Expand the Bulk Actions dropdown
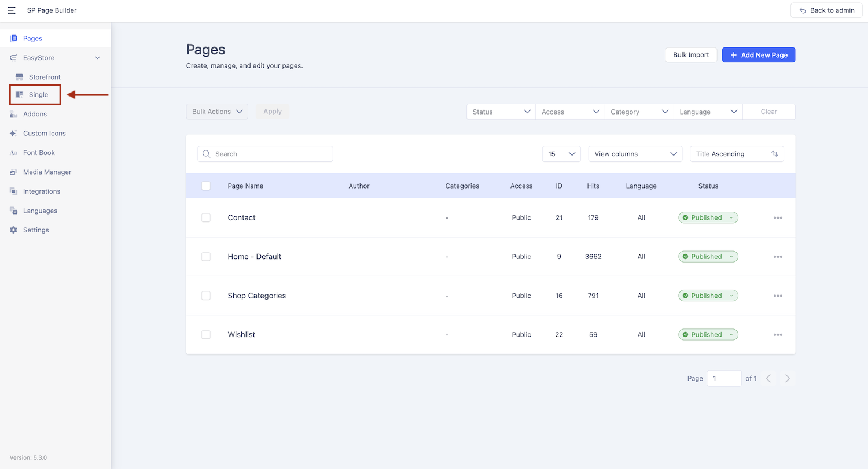Screen dimensions: 868x469 coord(217,112)
